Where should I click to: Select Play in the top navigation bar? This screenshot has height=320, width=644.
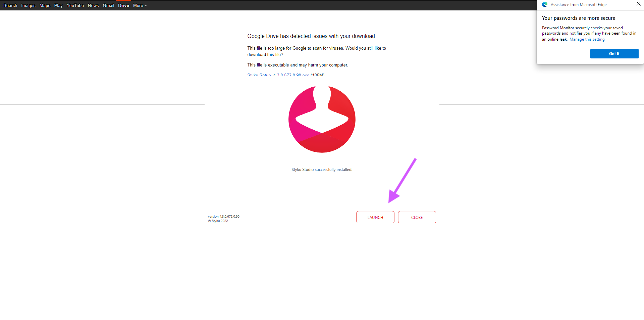pos(58,5)
